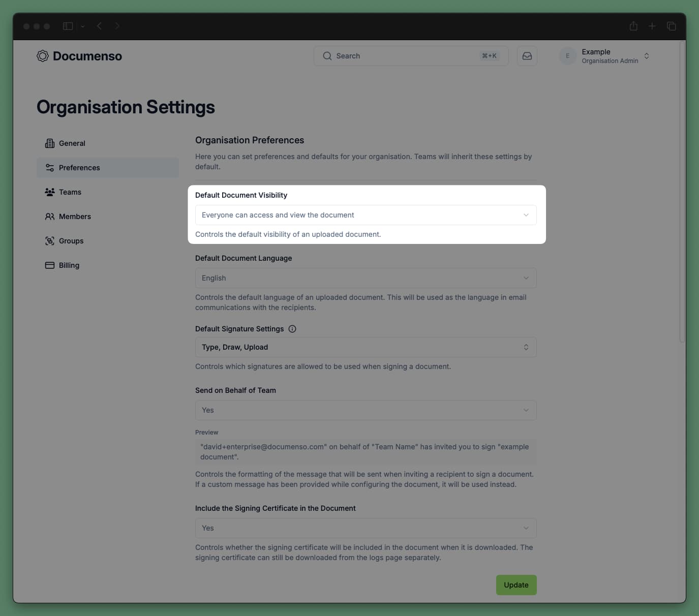Image resolution: width=699 pixels, height=616 pixels.
Task: Select the Teams people icon in sidebar
Action: [50, 192]
